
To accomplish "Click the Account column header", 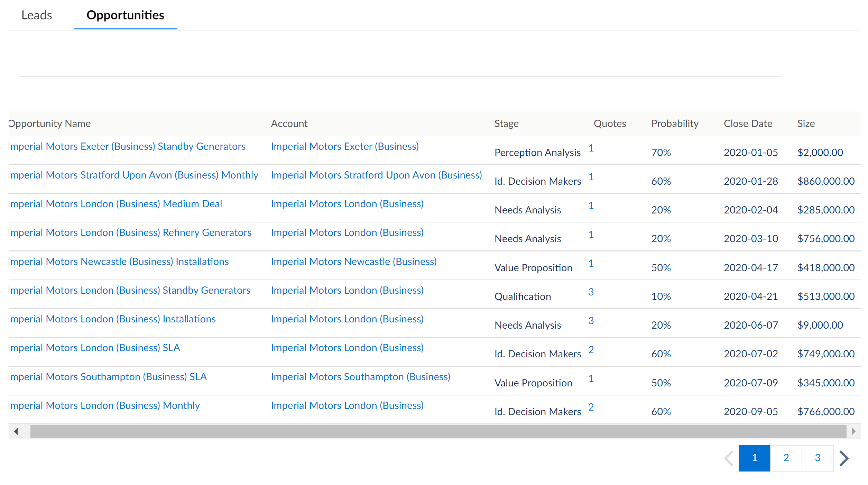I will pyautogui.click(x=289, y=123).
